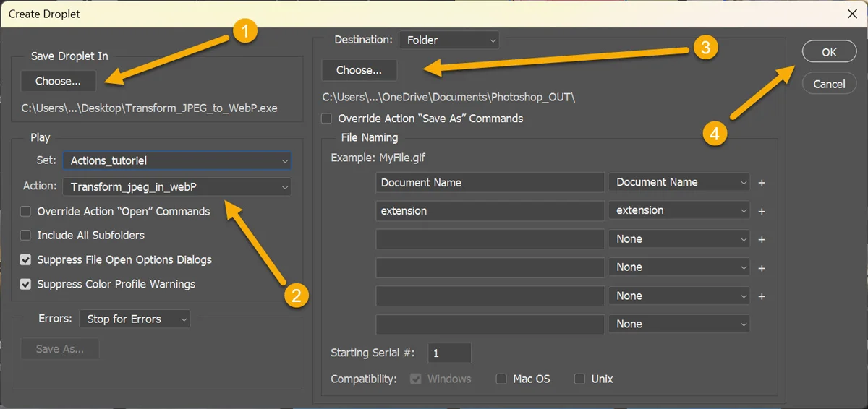This screenshot has height=409, width=868.
Task: Uncheck Suppress Color Profile Warnings
Action: (26, 285)
